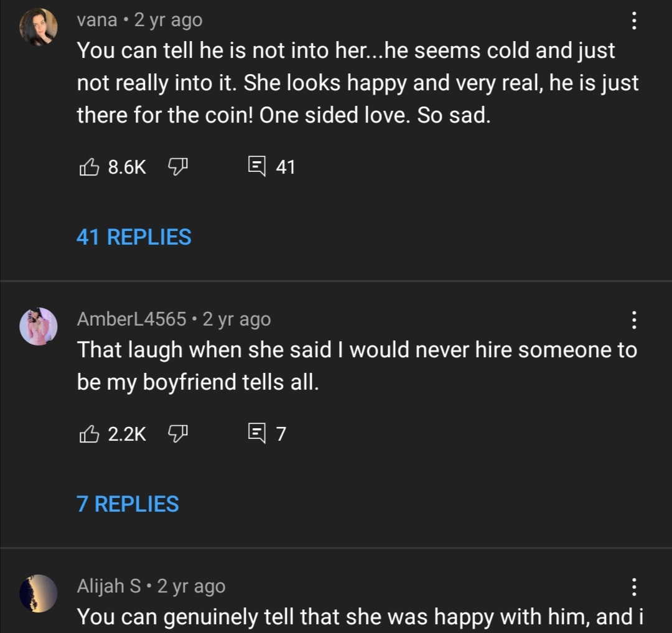
Task: Like AmberL4565's comment
Action: 89,433
